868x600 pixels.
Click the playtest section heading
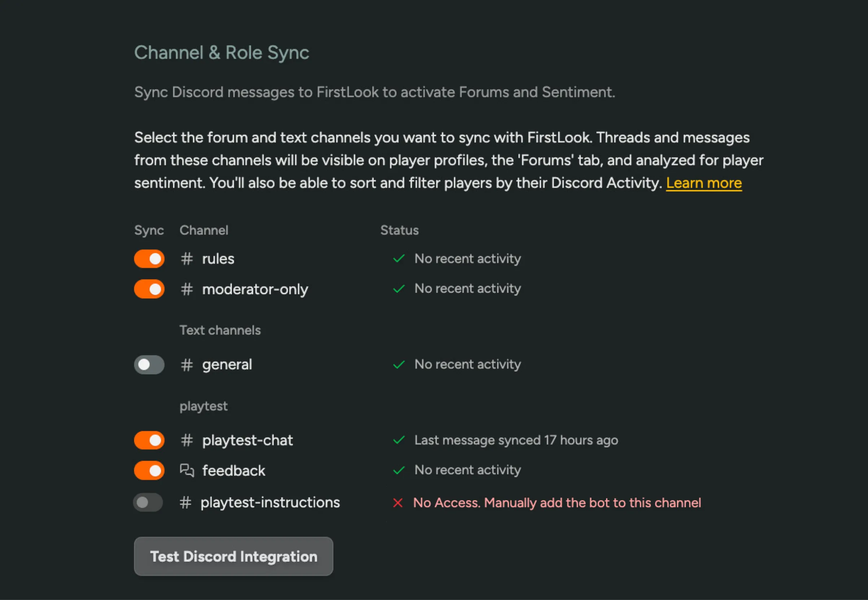click(204, 406)
